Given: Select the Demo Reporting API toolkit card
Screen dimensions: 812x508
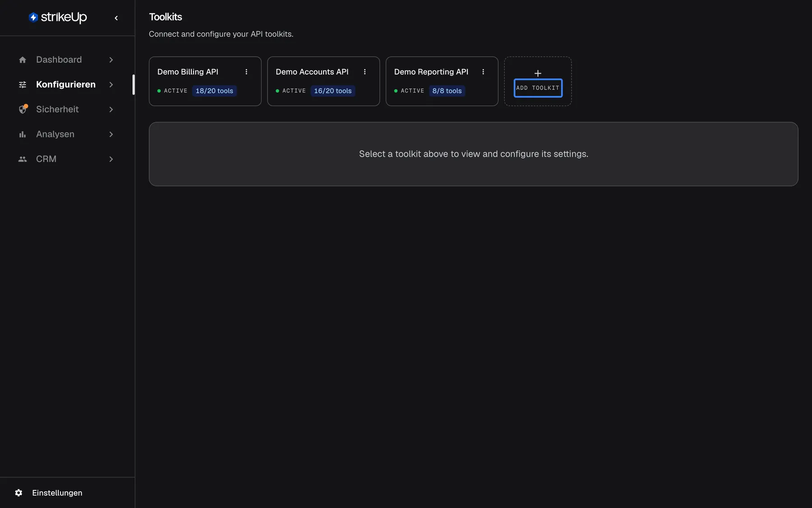Looking at the screenshot, I should (442, 81).
